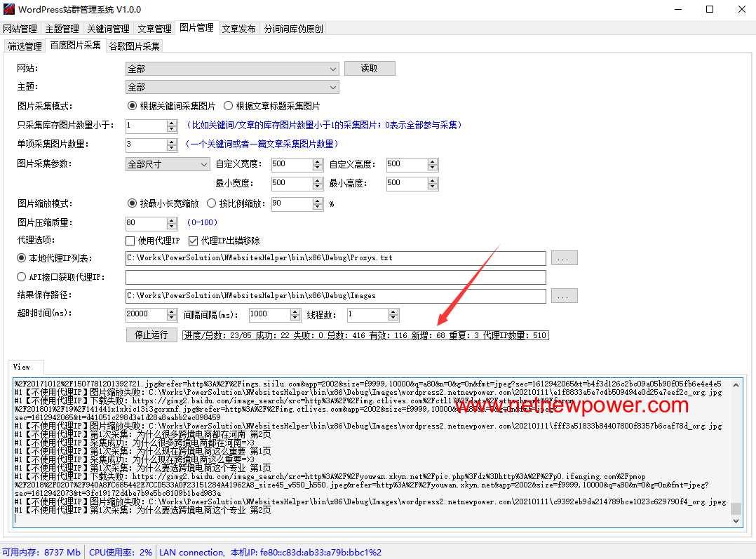Click the Proxys.txt path field
This screenshot has height=559, width=756.
[335, 258]
